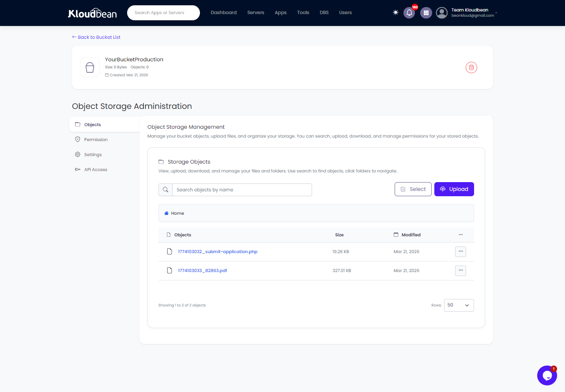The image size is (565, 392).
Task: Follow the Back to Bucket List link
Action: pyautogui.click(x=96, y=37)
